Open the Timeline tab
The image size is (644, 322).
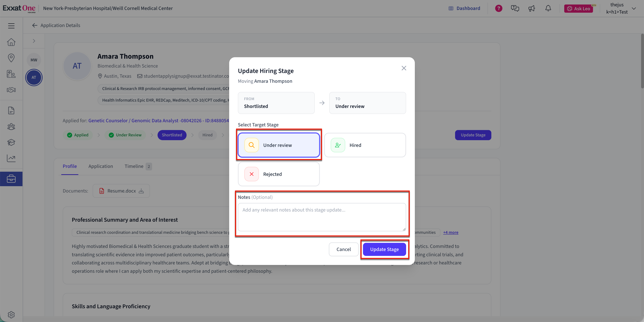coord(134,166)
